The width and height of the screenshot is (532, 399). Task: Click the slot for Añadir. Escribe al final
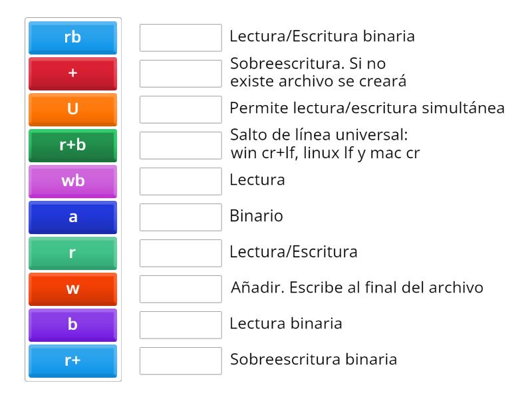tap(181, 289)
